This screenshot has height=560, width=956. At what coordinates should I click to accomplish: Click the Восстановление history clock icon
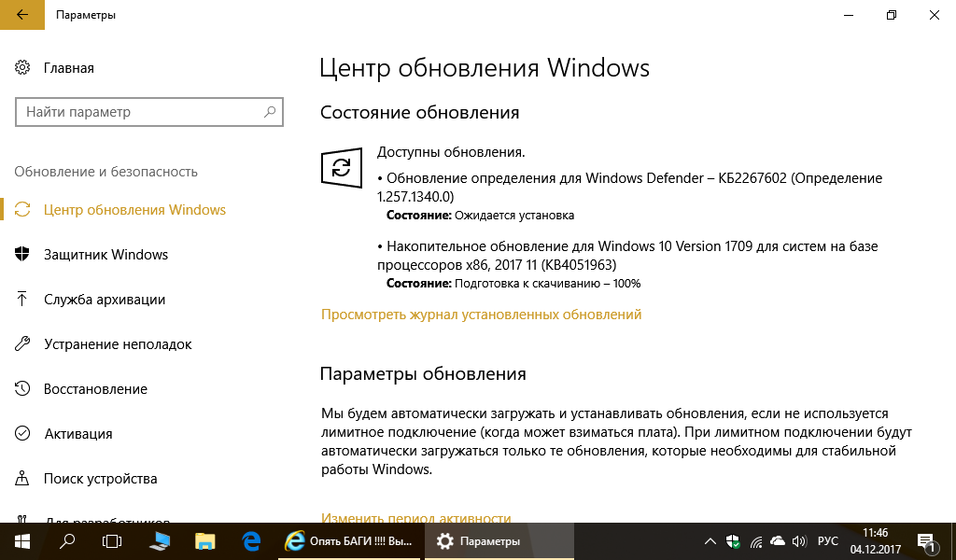(22, 389)
